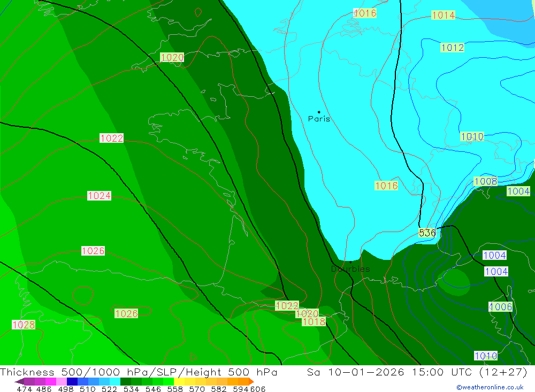This screenshot has width=535, height=392.
Task: Click the 536 thickness contour label
Action: coord(427,233)
